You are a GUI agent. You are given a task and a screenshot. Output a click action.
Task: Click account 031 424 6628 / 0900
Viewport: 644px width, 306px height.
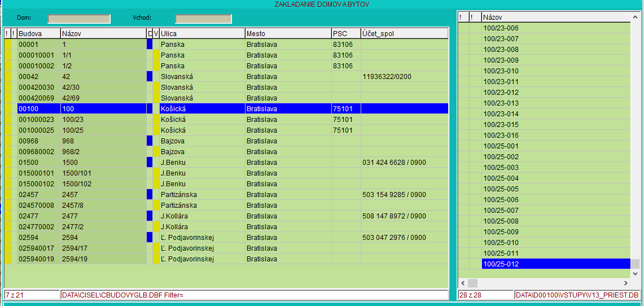pos(395,162)
